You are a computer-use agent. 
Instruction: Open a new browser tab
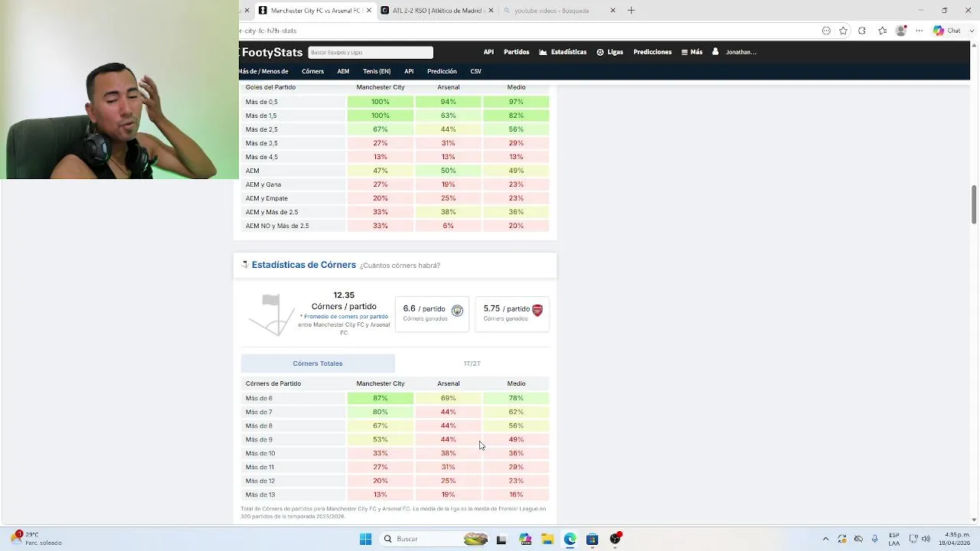coord(631,10)
